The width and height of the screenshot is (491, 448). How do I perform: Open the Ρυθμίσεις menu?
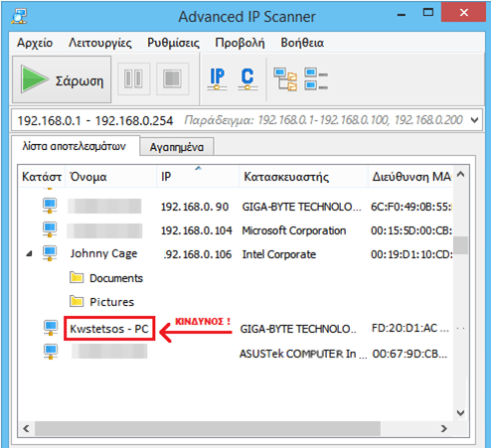(173, 43)
